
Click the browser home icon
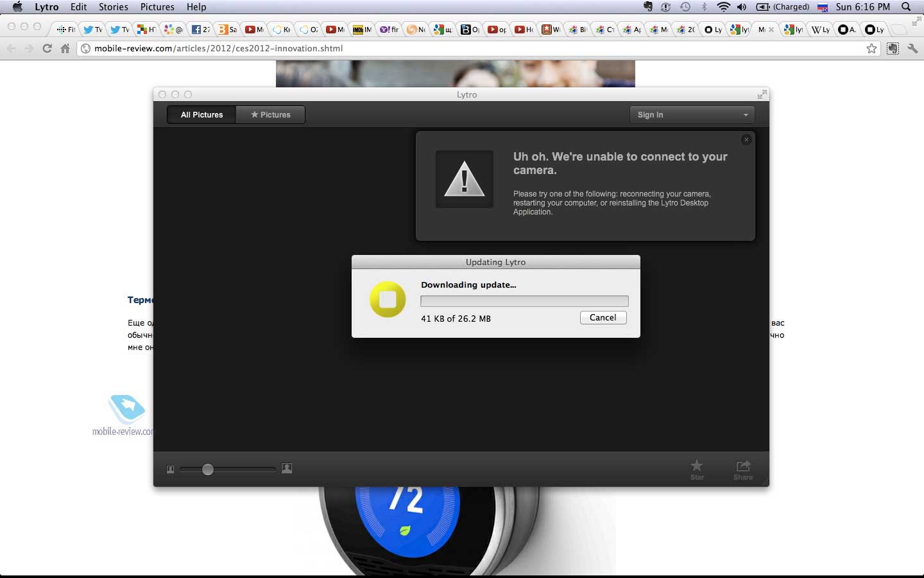65,48
